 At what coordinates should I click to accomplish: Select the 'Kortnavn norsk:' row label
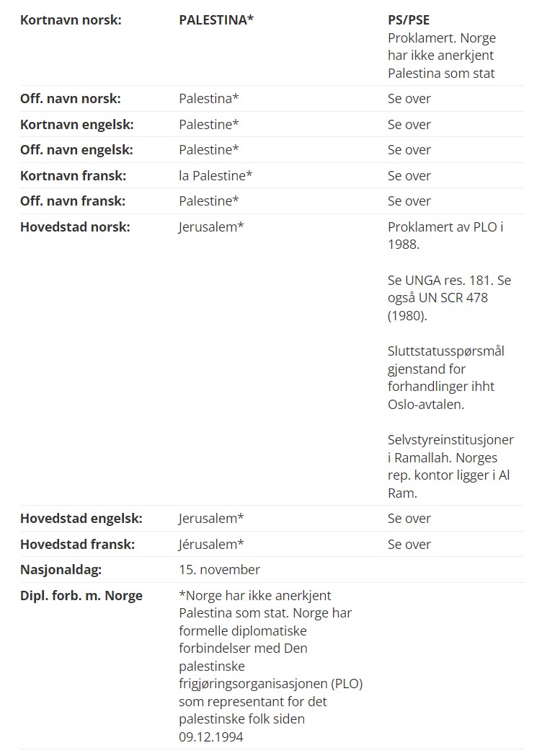point(71,20)
